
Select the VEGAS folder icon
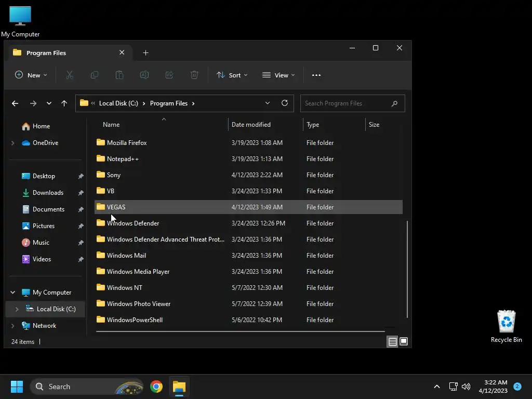[x=101, y=207]
